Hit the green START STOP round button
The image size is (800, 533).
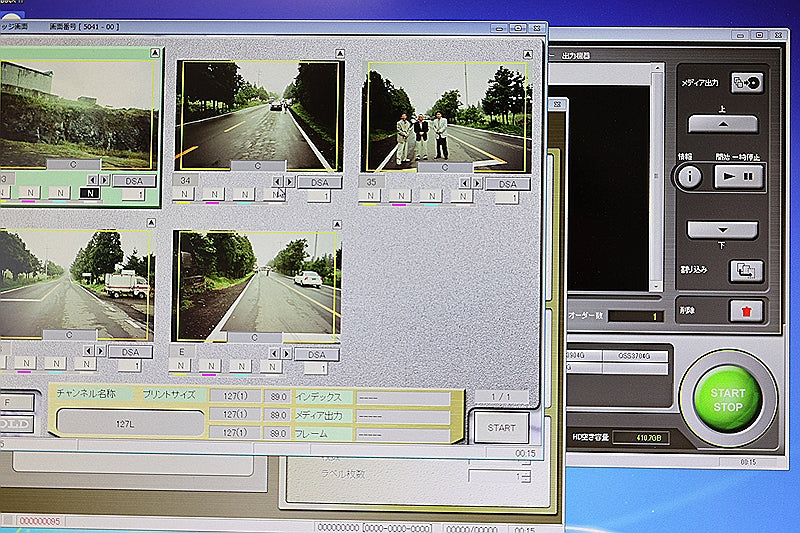click(728, 400)
